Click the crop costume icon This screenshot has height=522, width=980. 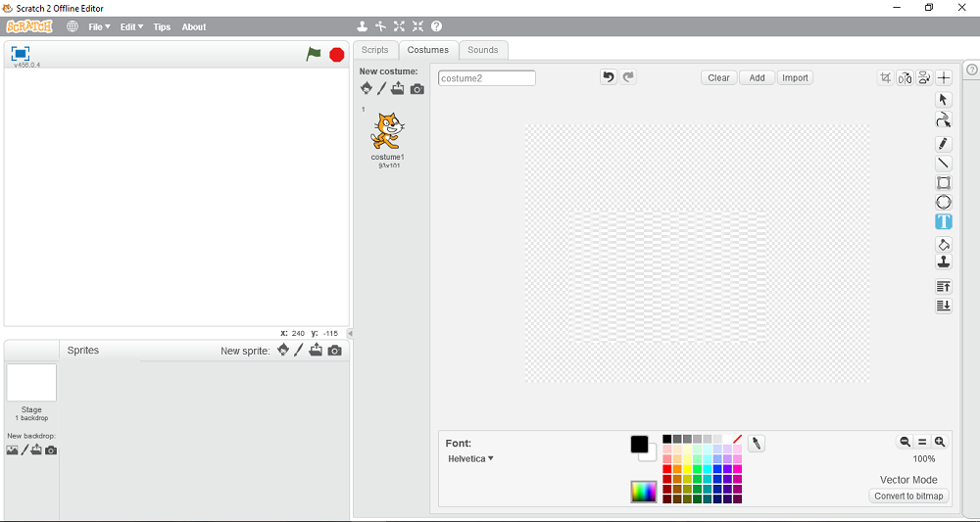pyautogui.click(x=886, y=78)
